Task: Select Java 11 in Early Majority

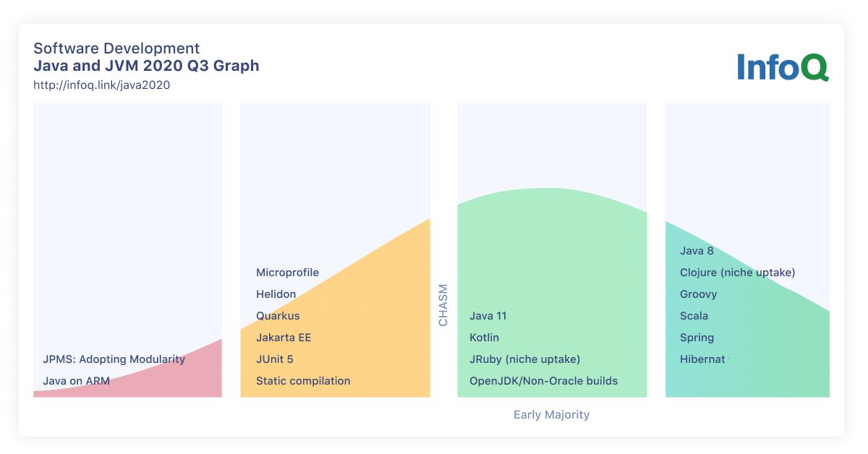Action: [x=488, y=316]
